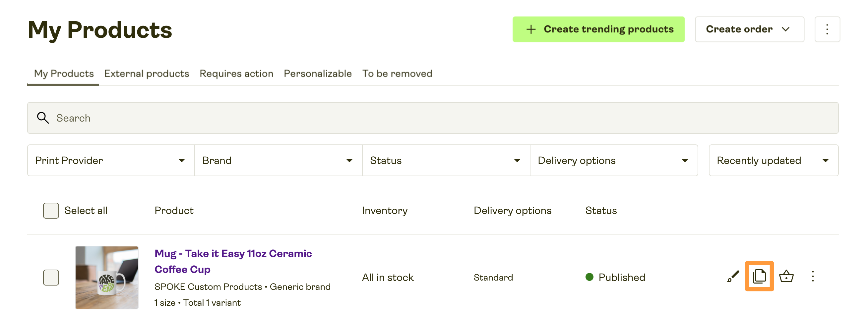Open the Recently updated sort dropdown
The width and height of the screenshot is (868, 315).
(773, 160)
